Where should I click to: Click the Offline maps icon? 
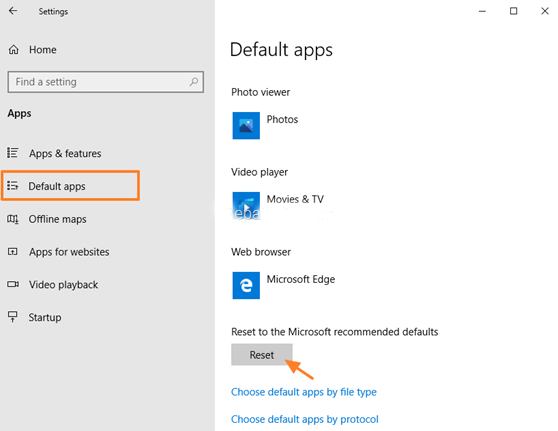[x=13, y=219]
